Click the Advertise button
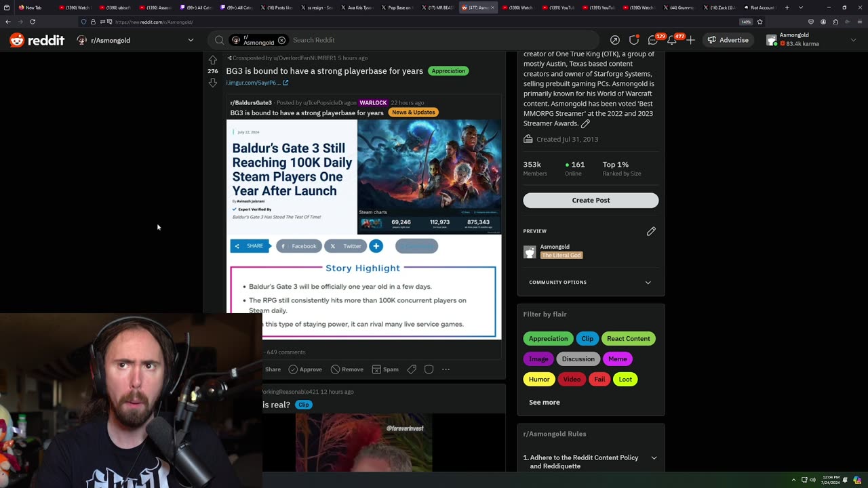The width and height of the screenshot is (868, 488). (x=728, y=40)
